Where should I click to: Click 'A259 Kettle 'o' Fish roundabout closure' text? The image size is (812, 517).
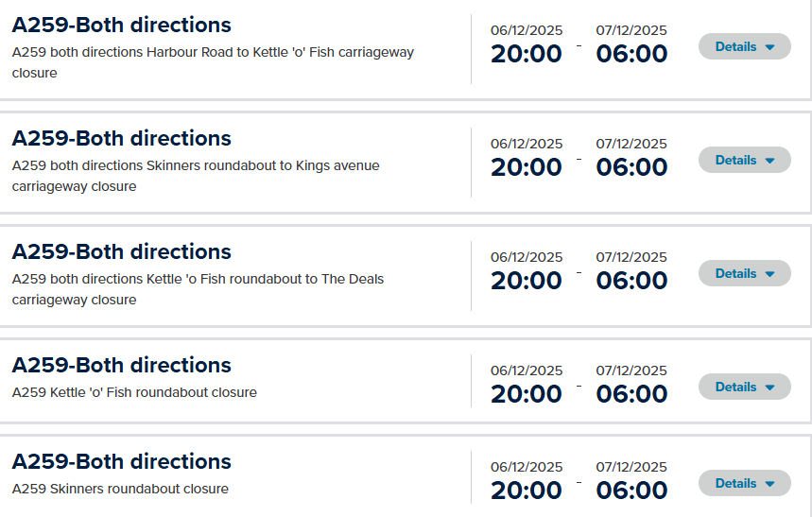[134, 392]
